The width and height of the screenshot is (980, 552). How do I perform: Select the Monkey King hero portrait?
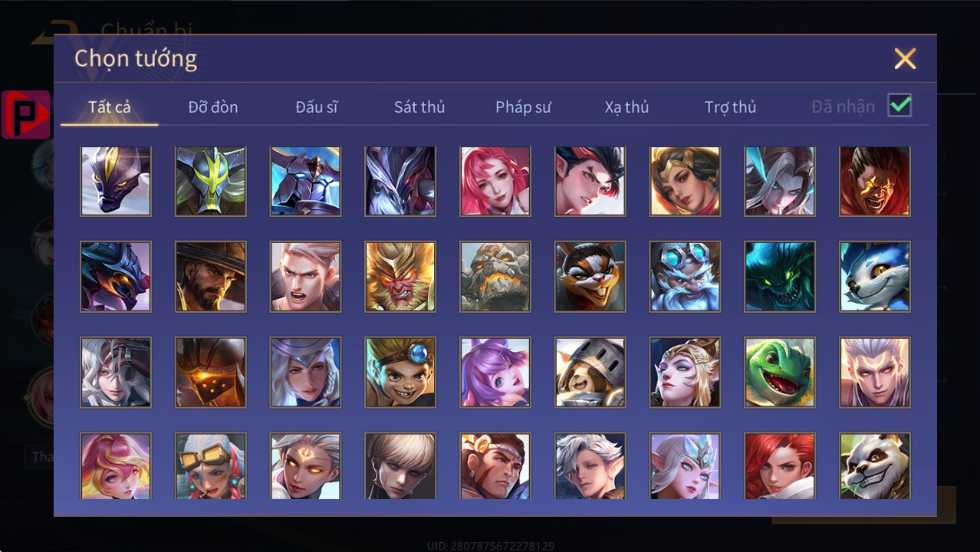pos(400,277)
